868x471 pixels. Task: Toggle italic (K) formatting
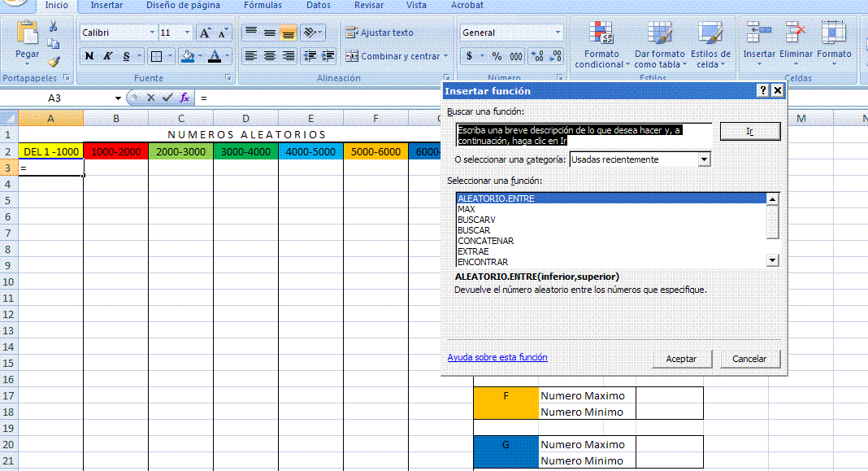pyautogui.click(x=107, y=57)
